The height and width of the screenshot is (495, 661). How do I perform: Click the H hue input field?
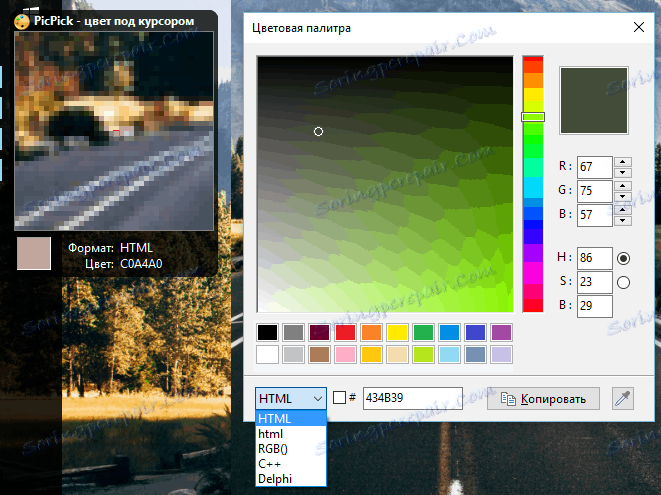point(594,258)
